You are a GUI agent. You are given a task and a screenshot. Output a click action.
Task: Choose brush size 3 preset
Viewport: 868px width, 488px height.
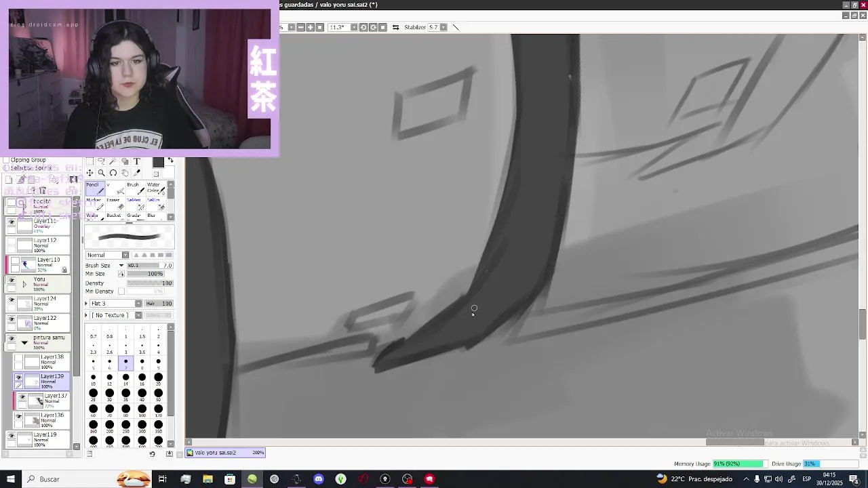(x=125, y=348)
